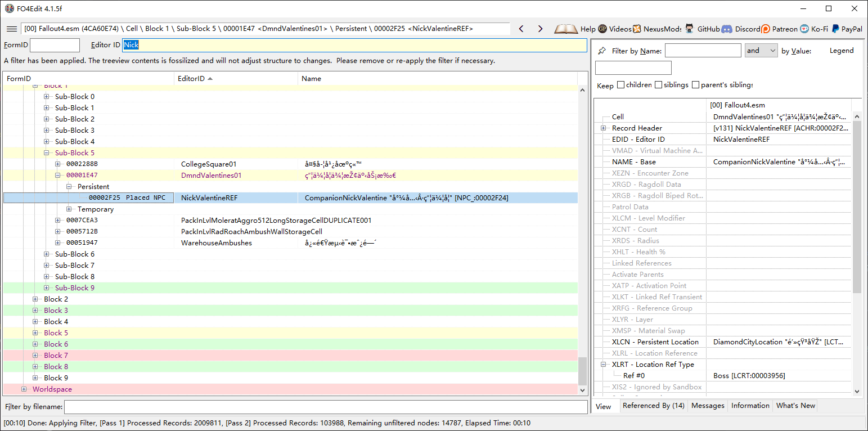Click the record view vertical scrollbar thumb
The image size is (868, 431).
pyautogui.click(x=857, y=206)
